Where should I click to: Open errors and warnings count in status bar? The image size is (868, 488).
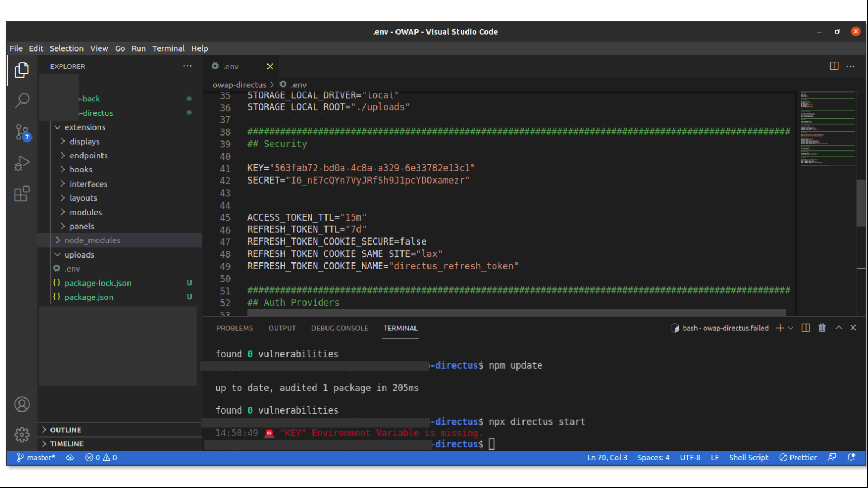tap(101, 458)
